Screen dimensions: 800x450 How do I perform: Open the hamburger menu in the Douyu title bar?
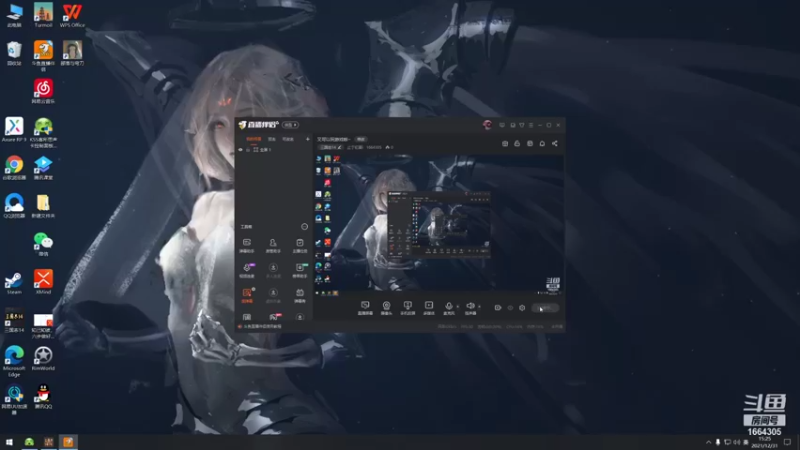coord(531,125)
